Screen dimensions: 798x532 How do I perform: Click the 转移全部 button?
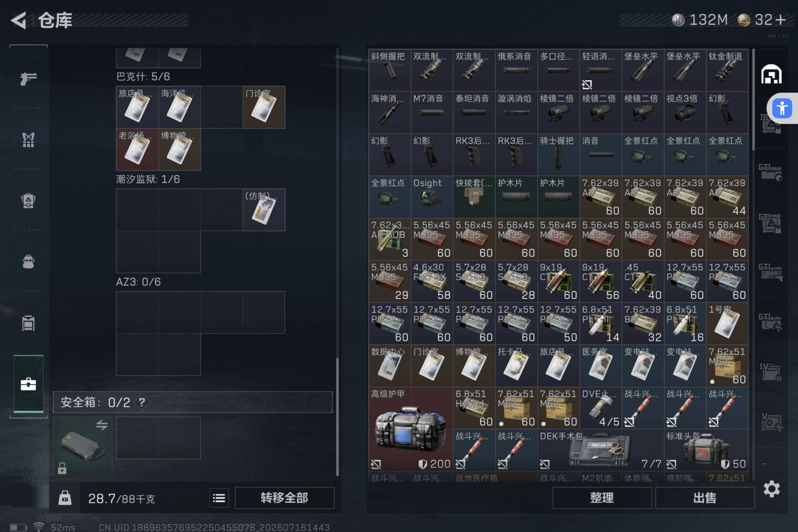click(284, 498)
